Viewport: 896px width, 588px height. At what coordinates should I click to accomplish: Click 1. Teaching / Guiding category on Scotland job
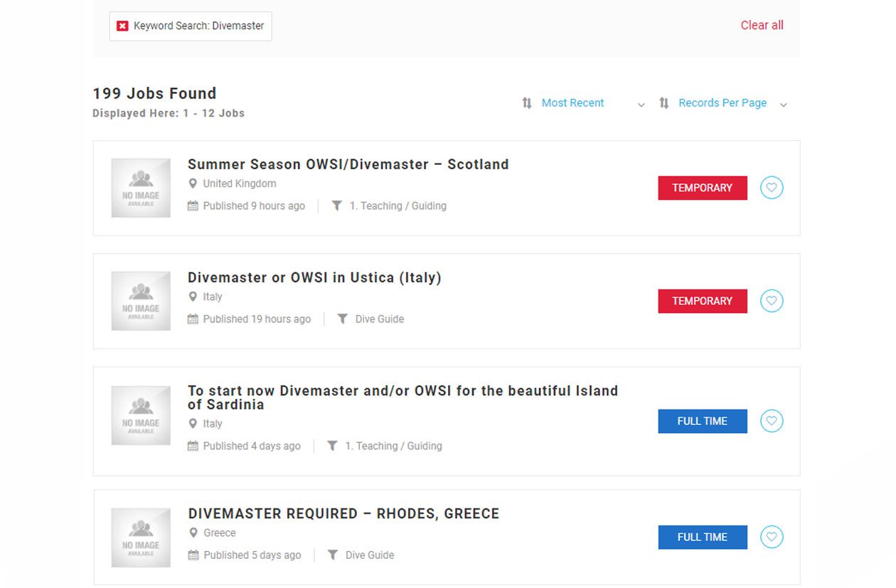point(398,206)
